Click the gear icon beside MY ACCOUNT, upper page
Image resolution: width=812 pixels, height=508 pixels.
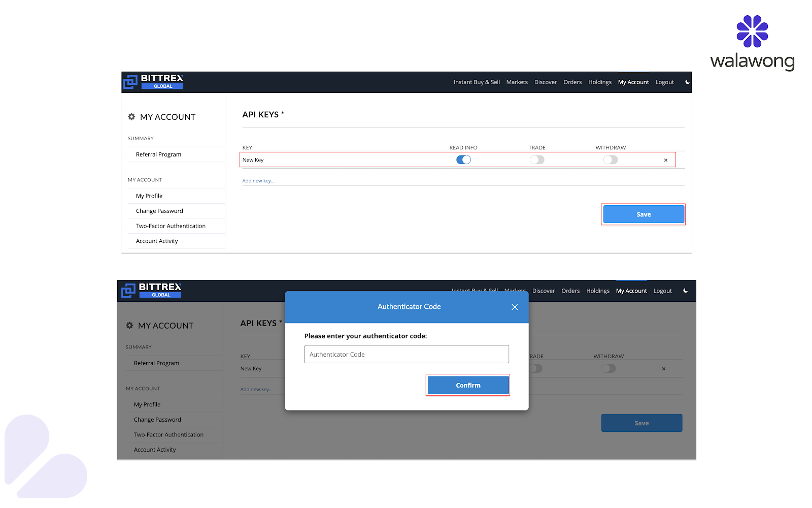[131, 117]
